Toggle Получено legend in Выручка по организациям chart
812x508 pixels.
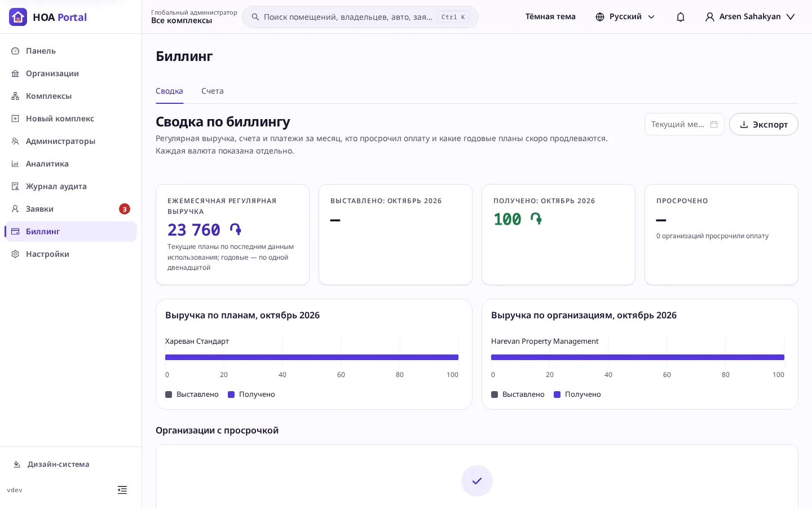577,395
